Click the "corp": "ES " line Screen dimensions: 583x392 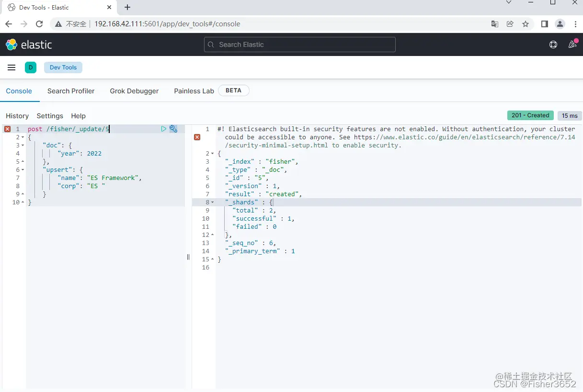coord(81,186)
